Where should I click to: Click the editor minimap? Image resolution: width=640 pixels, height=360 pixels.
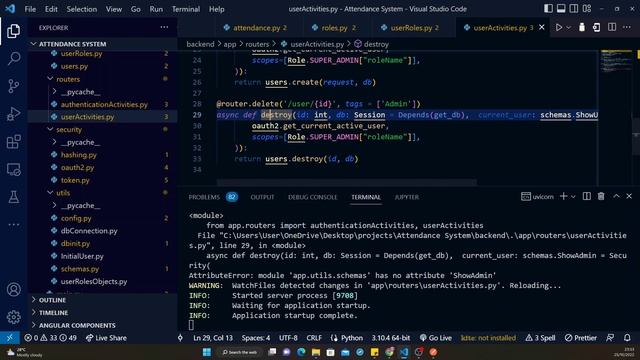coord(616,61)
